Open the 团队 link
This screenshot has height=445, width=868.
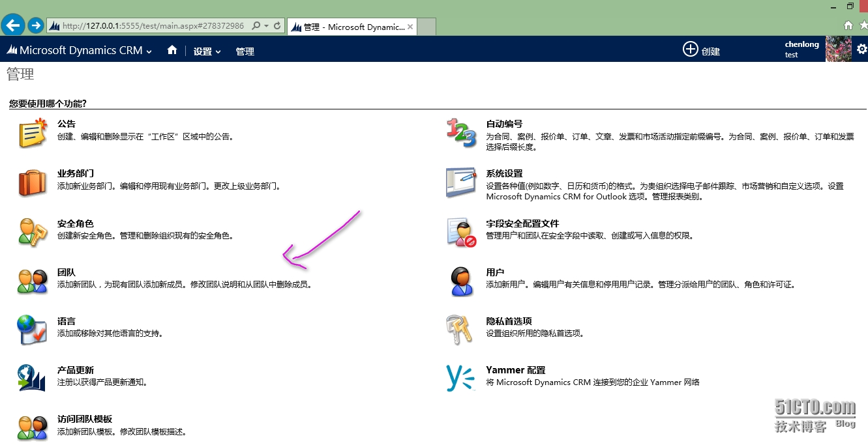67,272
